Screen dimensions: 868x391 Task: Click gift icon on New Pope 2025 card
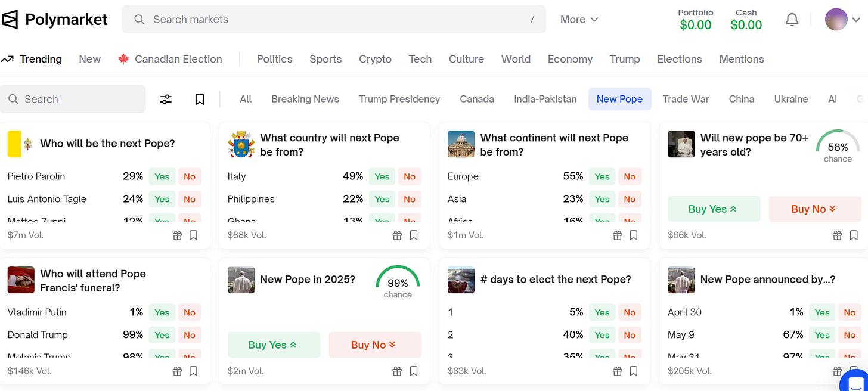click(x=397, y=371)
